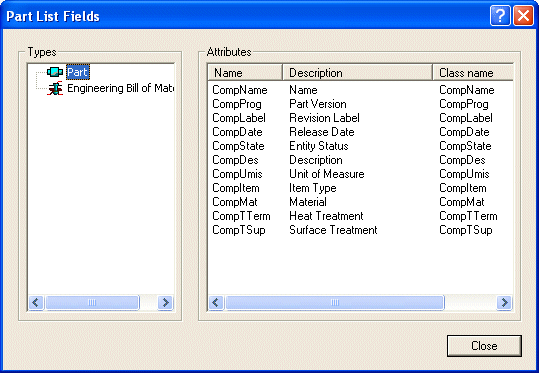This screenshot has width=539, height=373.
Task: Select the CompUmis row in Name column
Action: click(x=237, y=174)
